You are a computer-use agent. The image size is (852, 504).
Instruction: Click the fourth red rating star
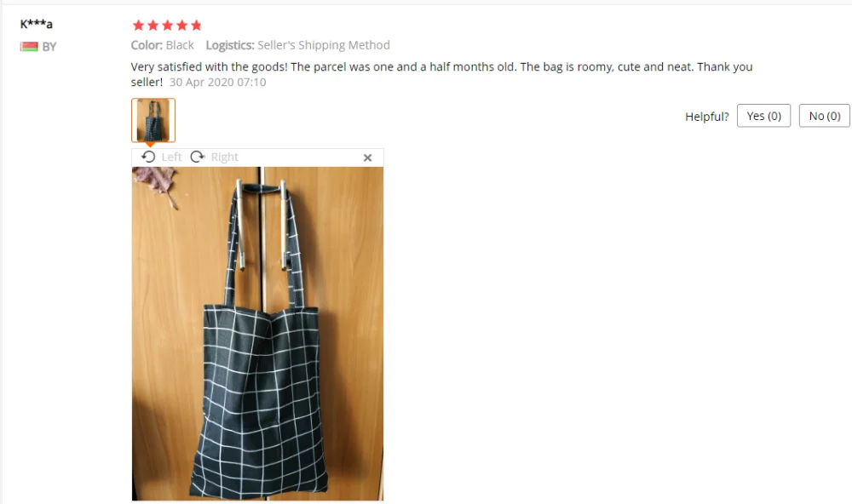(182, 25)
